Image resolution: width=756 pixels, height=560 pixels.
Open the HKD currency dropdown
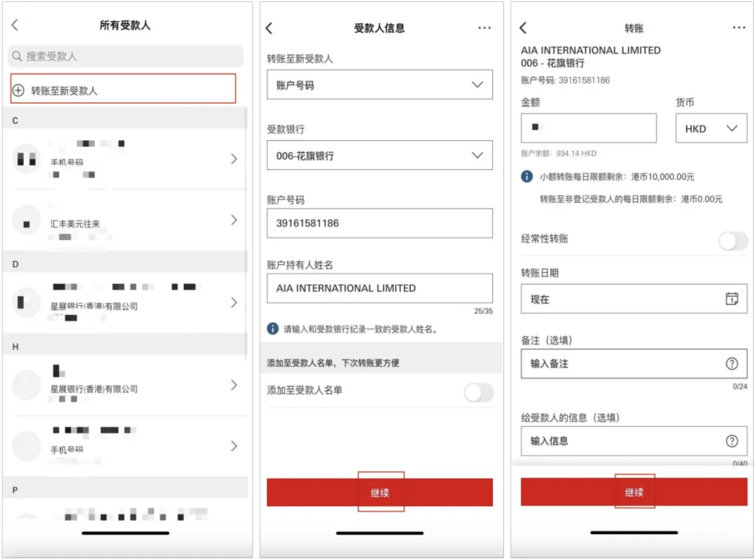tap(711, 128)
